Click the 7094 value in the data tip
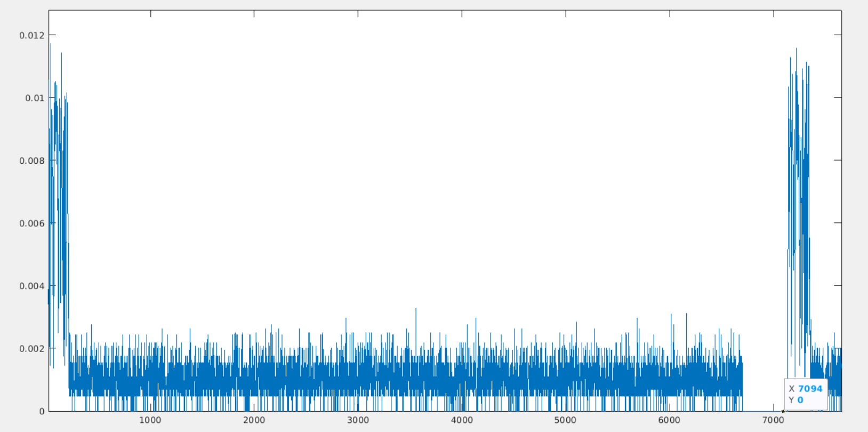868x432 pixels. 810,389
